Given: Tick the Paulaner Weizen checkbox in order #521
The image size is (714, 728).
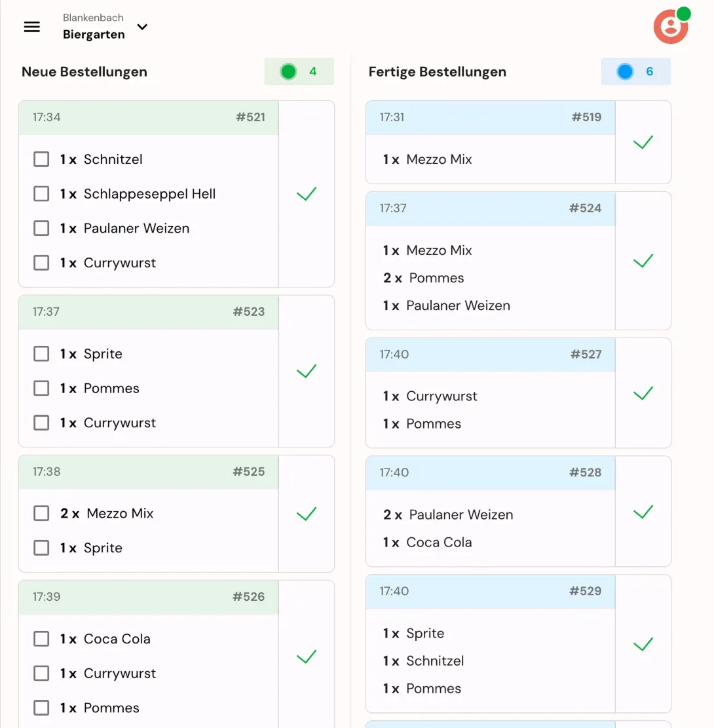Looking at the screenshot, I should pyautogui.click(x=41, y=228).
